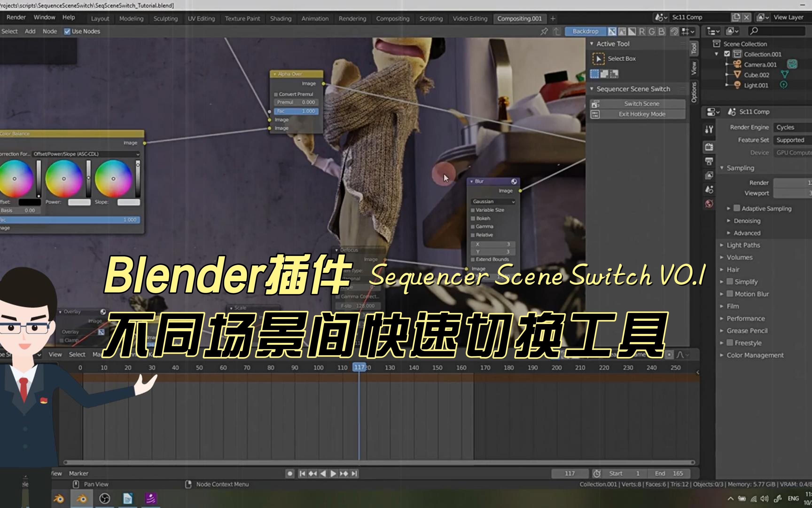Select the green G channel button
Image resolution: width=812 pixels, height=508 pixels.
coord(652,32)
